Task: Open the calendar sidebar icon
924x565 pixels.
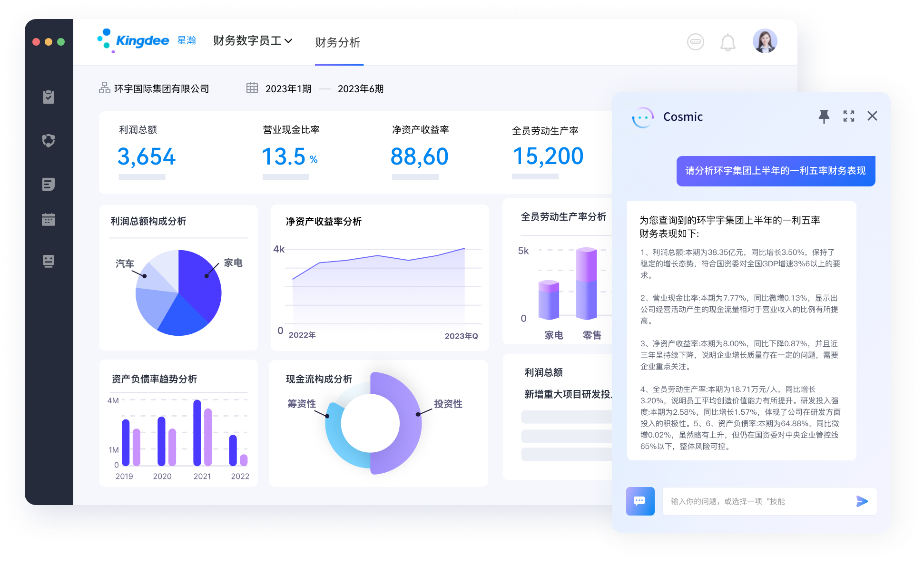Action: 49,219
